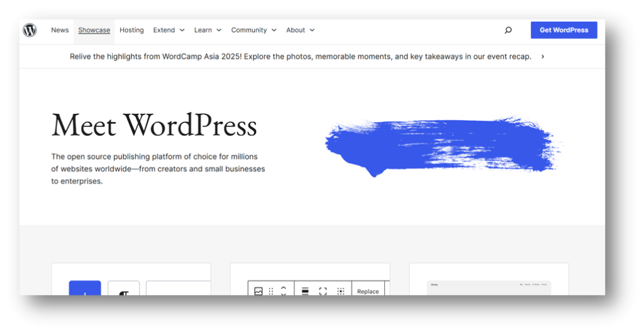Expand the Learn dropdown menu
Viewport: 644px width, 334px height.
coord(208,30)
